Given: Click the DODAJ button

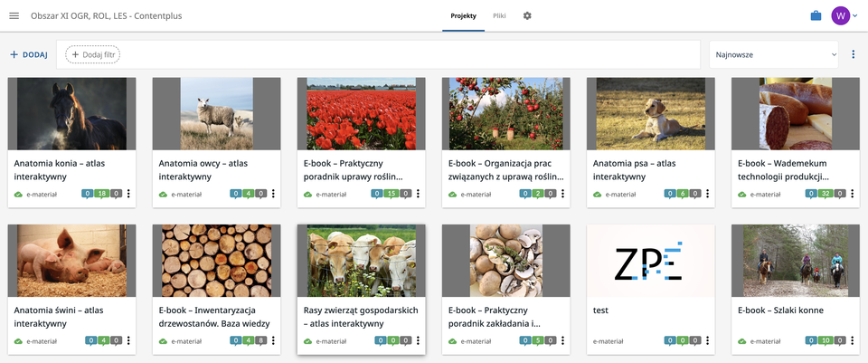Looking at the screenshot, I should click(x=29, y=54).
